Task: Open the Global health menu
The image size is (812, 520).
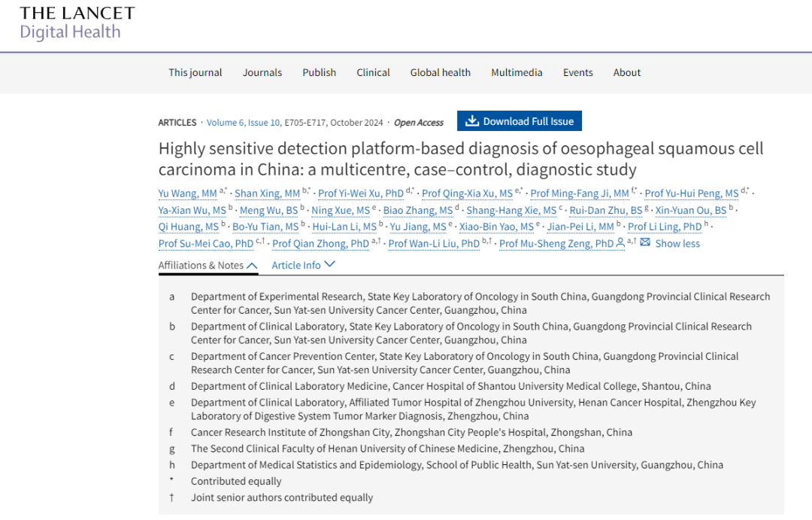Action: pyautogui.click(x=441, y=72)
